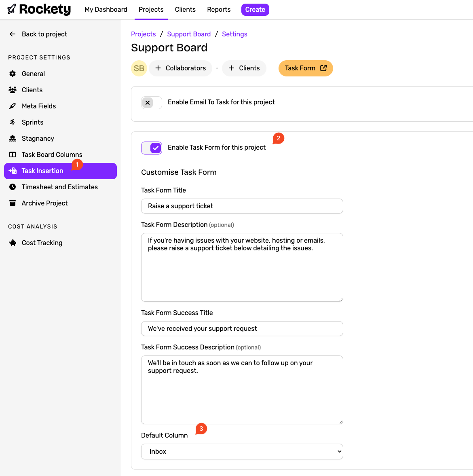The width and height of the screenshot is (473, 476).
Task: Click the 'Support Board' page title
Action: pyautogui.click(x=169, y=48)
